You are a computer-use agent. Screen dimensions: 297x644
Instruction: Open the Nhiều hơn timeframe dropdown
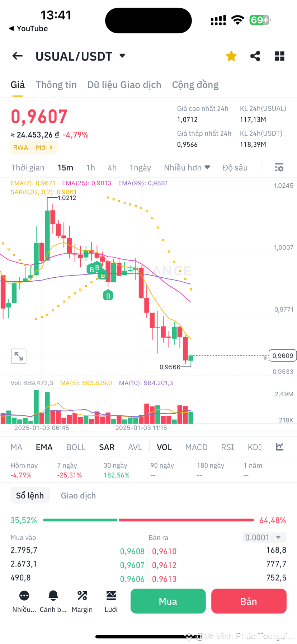tap(187, 167)
